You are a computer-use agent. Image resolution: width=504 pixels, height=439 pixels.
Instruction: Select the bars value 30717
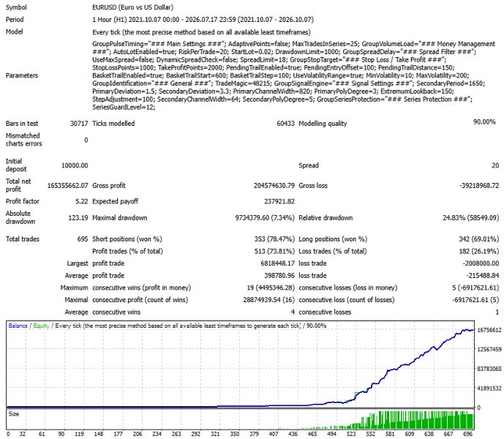click(79, 123)
